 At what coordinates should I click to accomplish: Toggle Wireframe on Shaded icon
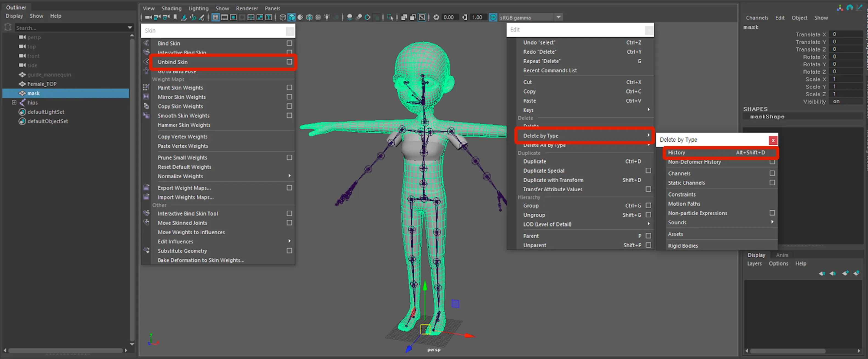tap(309, 17)
